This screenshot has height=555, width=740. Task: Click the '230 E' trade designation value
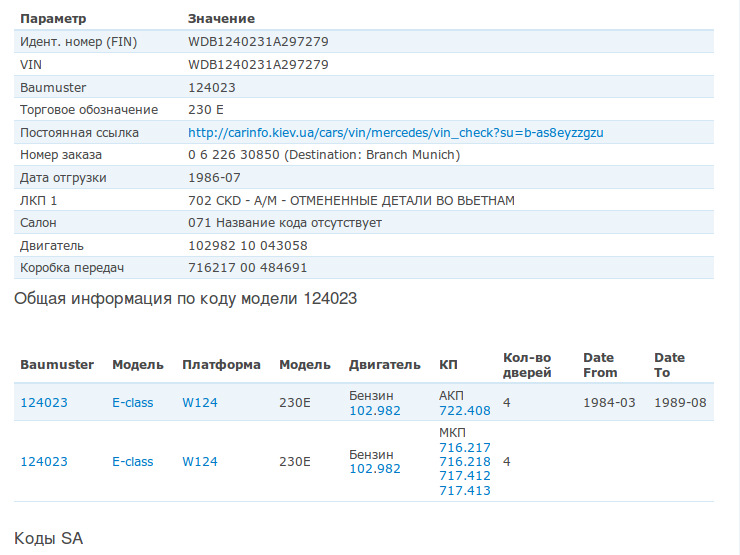pyautogui.click(x=206, y=109)
